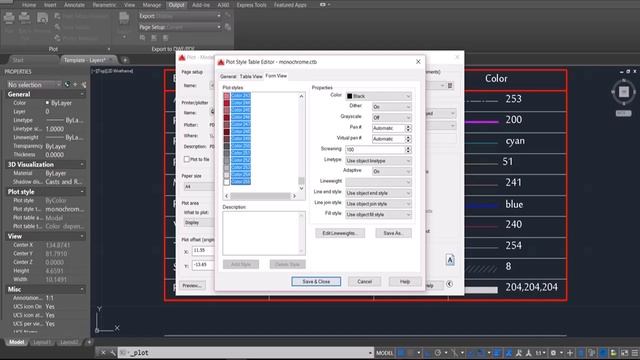This screenshot has height=360, width=640.
Task: Open the Manage ribbon tab
Action: click(151, 5)
